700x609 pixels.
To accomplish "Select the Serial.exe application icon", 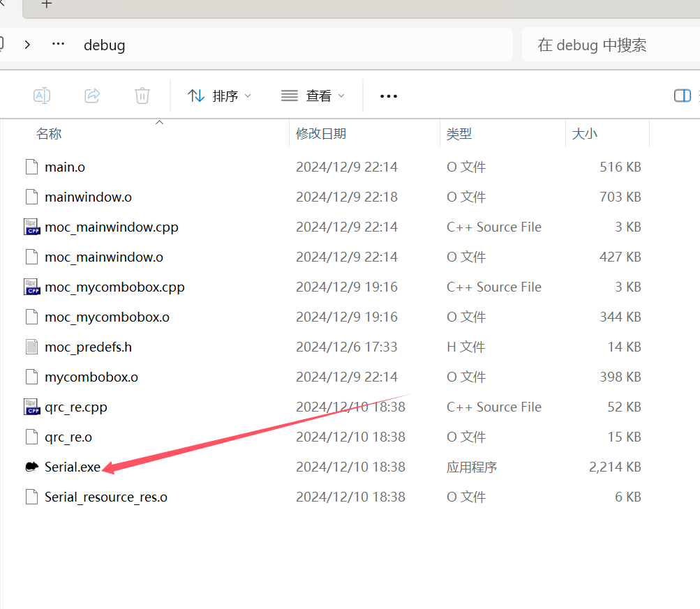I will [x=31, y=467].
